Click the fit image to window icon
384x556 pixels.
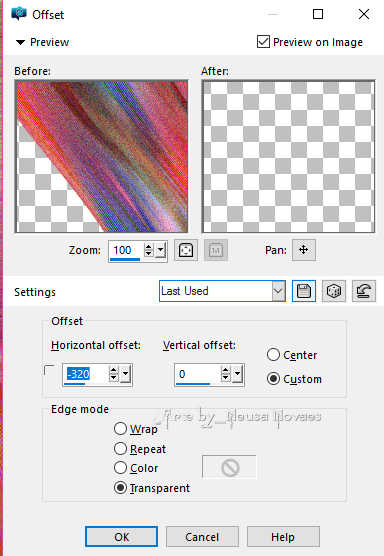point(186,250)
